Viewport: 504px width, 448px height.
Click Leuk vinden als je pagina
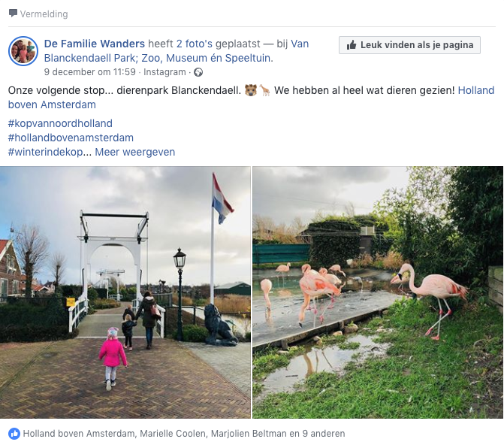pos(409,45)
